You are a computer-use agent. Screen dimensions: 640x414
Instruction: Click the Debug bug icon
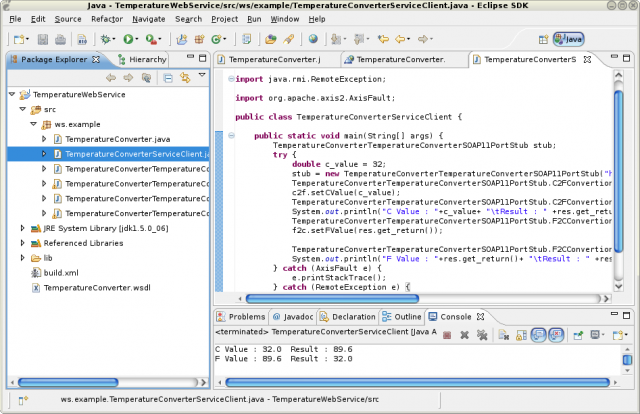pos(105,39)
